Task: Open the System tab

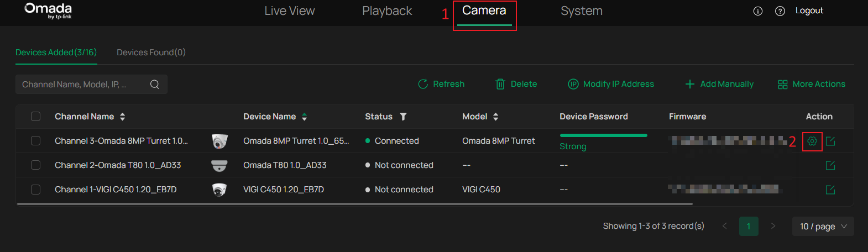Action: point(582,11)
